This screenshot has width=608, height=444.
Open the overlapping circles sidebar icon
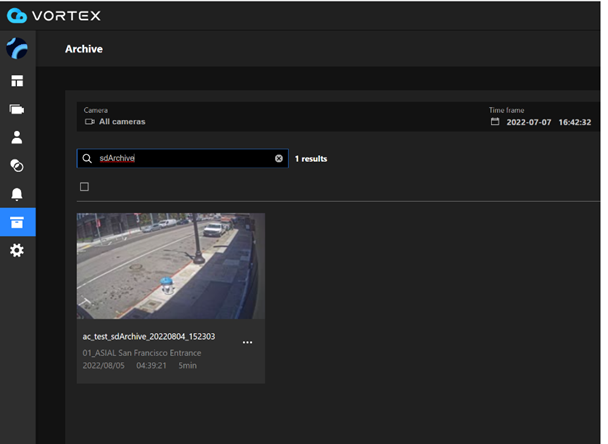point(17,165)
